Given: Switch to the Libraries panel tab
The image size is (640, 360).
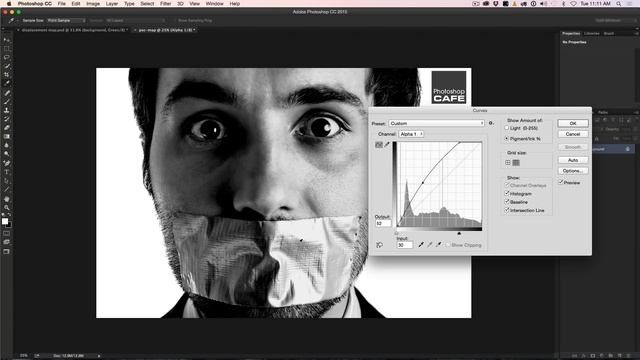Looking at the screenshot, I should (592, 33).
